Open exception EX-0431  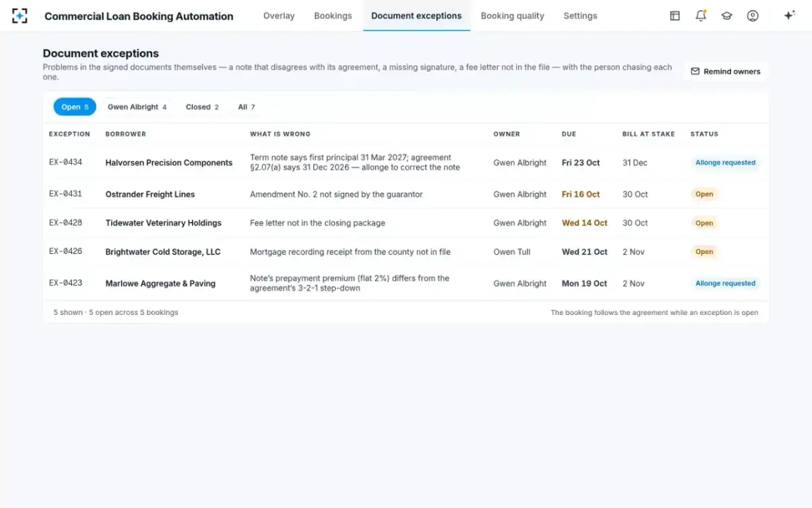[x=66, y=194]
